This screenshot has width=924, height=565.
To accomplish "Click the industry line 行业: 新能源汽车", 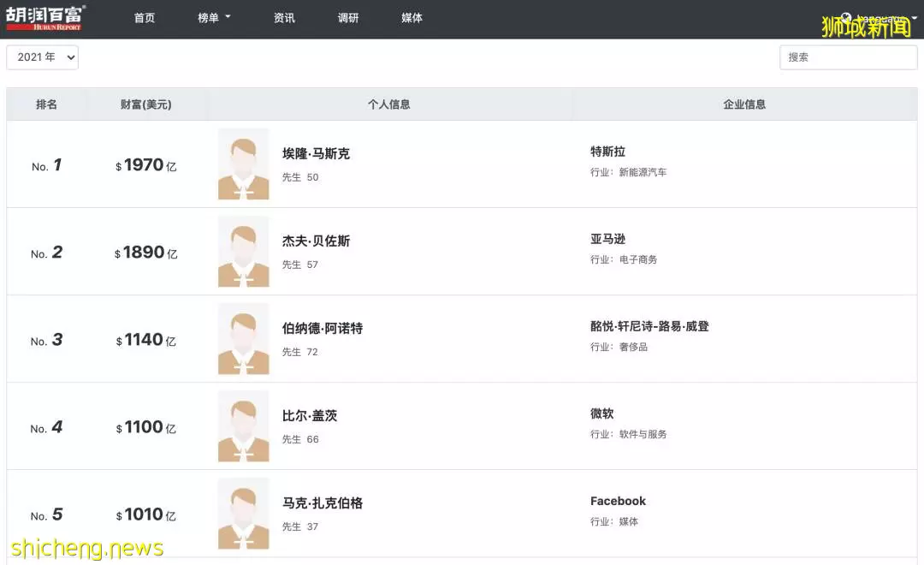I will [628, 172].
